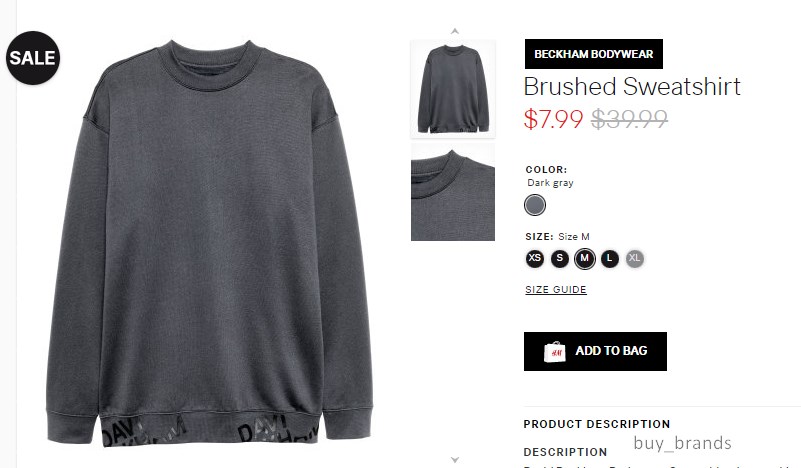The width and height of the screenshot is (801, 468).
Task: Expand the Product Description section
Action: [597, 424]
